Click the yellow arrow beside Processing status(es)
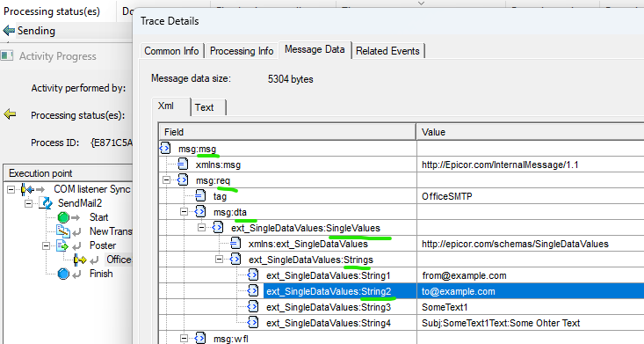 [10, 114]
